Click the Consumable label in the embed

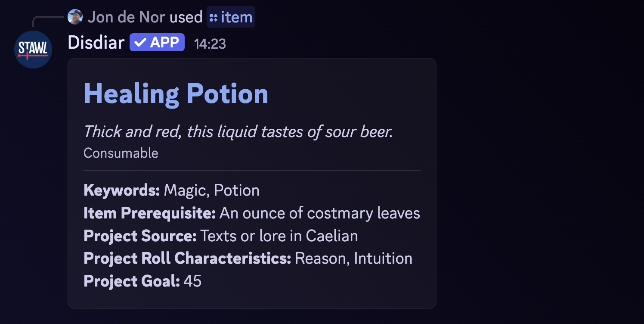(121, 153)
